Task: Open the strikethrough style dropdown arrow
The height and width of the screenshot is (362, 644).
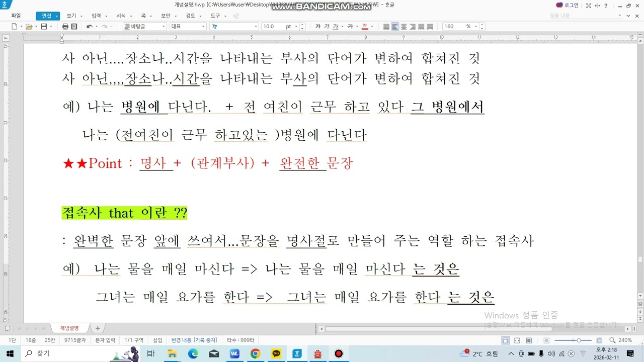Action: click(x=357, y=27)
